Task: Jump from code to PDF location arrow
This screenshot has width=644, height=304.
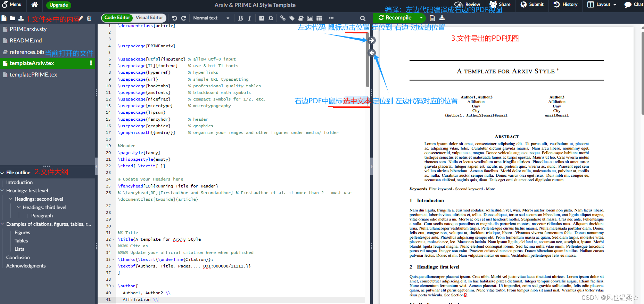Action: click(x=372, y=40)
